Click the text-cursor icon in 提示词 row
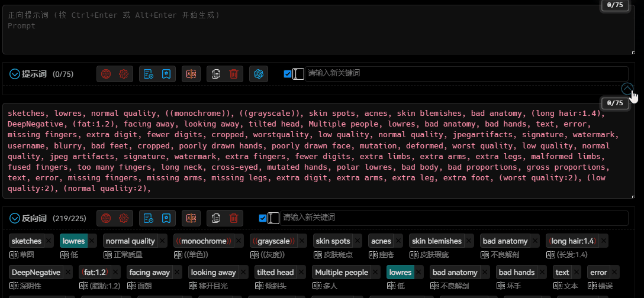The image size is (644, 298). pos(298,74)
